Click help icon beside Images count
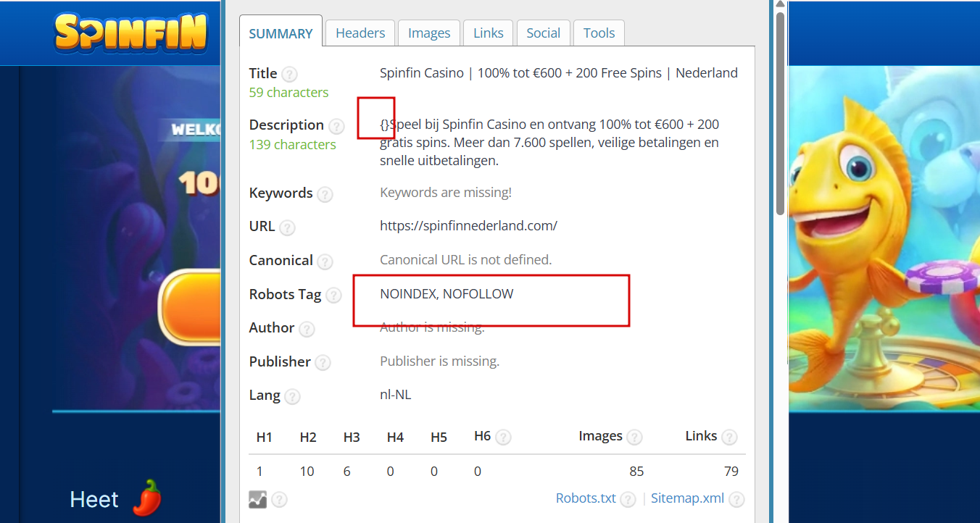Viewport: 980px width, 523px height. click(634, 437)
